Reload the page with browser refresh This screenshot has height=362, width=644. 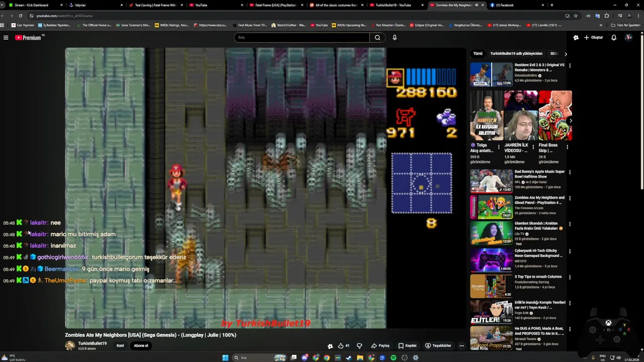[21, 16]
